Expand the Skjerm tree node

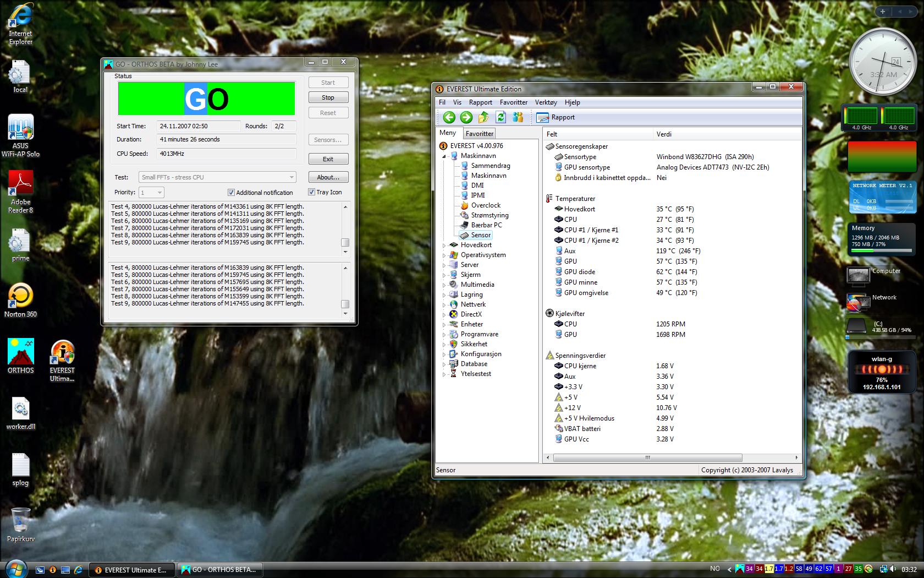[444, 275]
